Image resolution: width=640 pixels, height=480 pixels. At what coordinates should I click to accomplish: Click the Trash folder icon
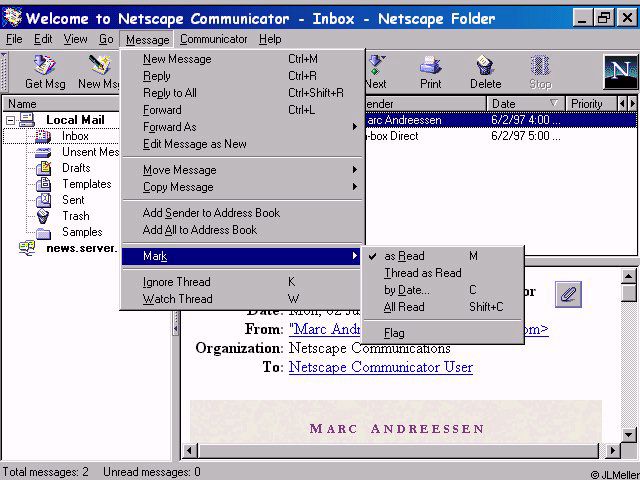[43, 216]
